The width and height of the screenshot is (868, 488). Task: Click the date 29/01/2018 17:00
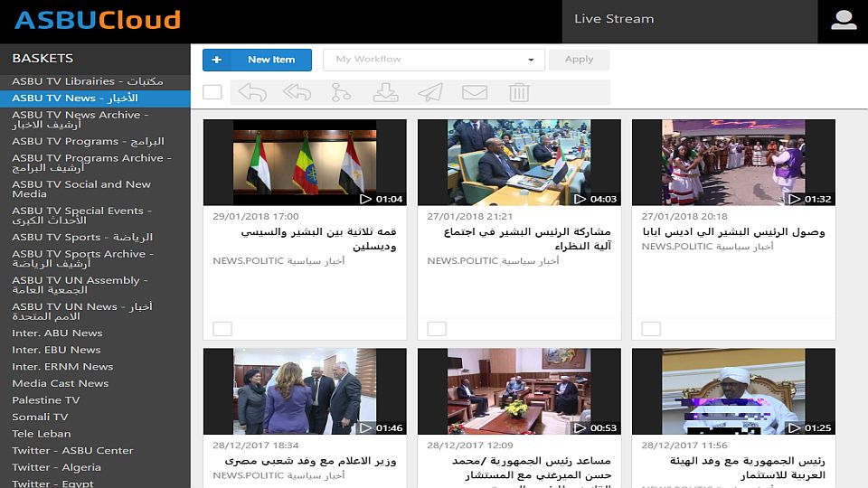[256, 216]
